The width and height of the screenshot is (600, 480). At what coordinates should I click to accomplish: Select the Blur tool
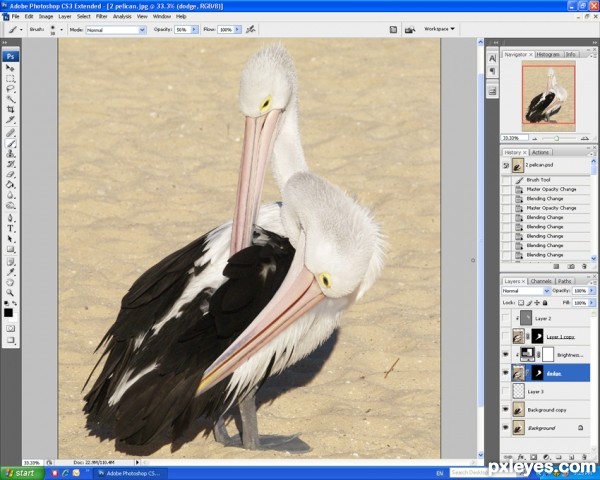[10, 195]
